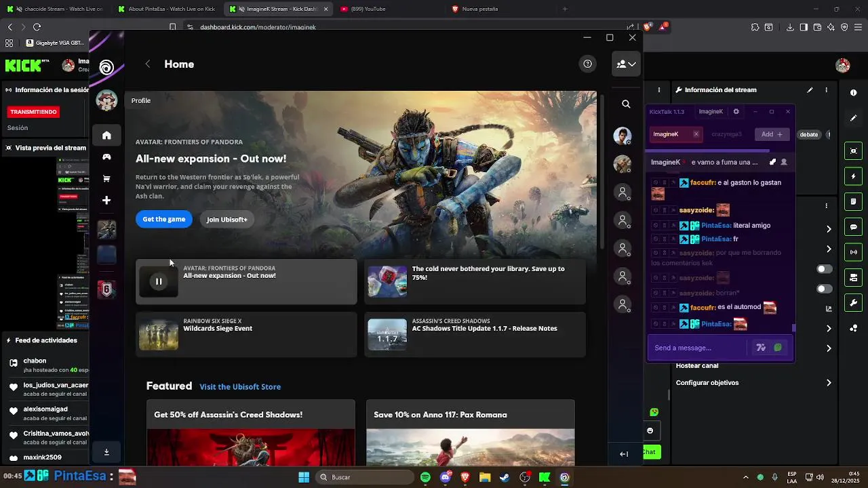Viewport: 868px width, 488px height.
Task: Click the Send a message field in KickTalk
Action: 697,348
